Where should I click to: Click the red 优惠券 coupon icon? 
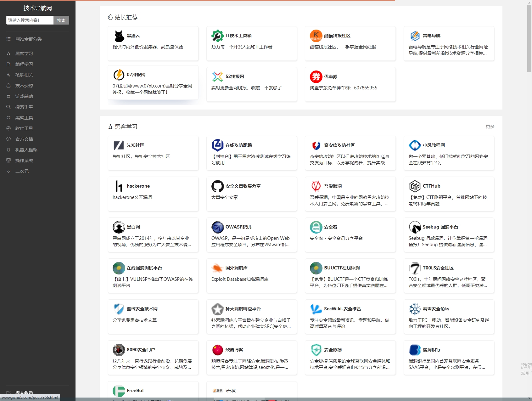coord(316,77)
